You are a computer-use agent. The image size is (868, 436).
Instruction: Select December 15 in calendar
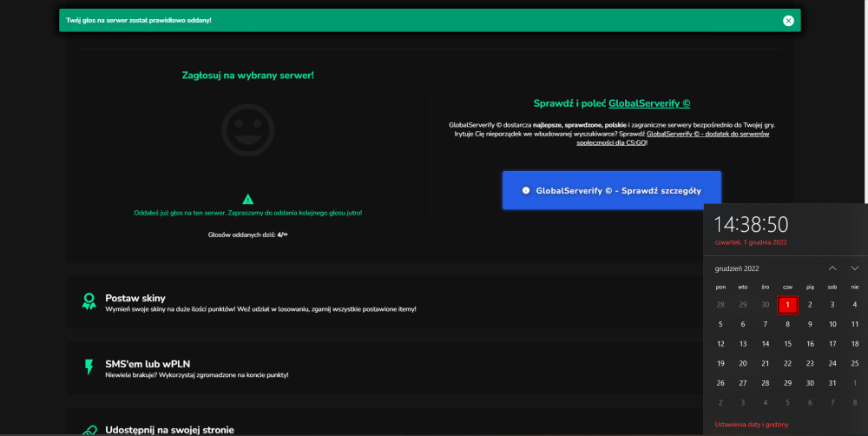(x=788, y=344)
